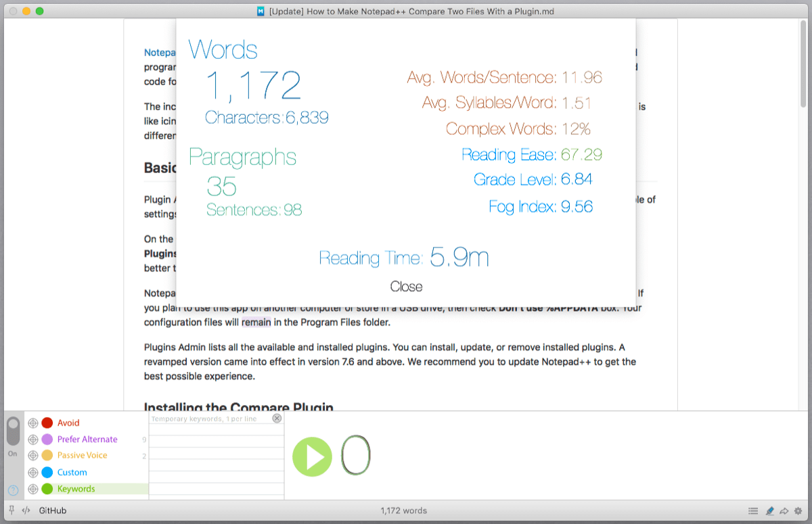
Task: Open the table of contents list icon
Action: [753, 511]
